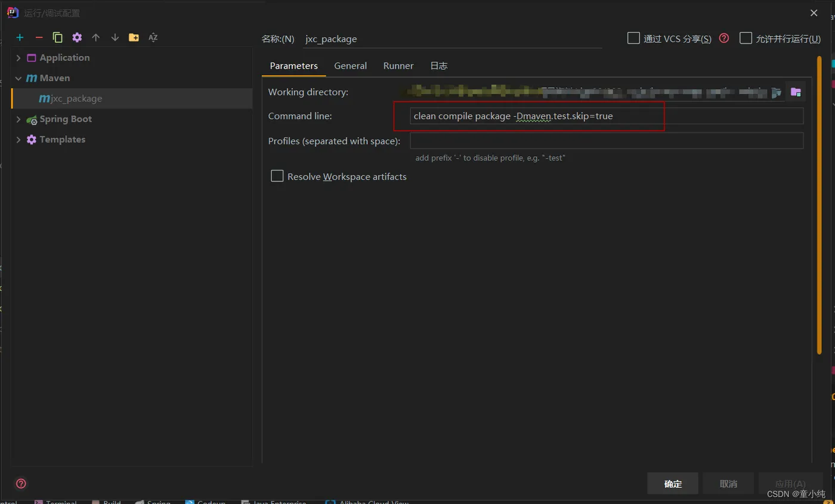Sort configurations alphabetically
The image size is (835, 504).
(x=153, y=38)
